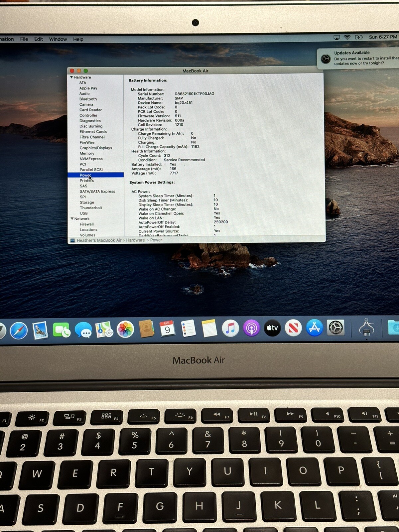This screenshot has height=532, width=399.
Task: Open the AirPlay display menu icon
Action: [x=336, y=38]
